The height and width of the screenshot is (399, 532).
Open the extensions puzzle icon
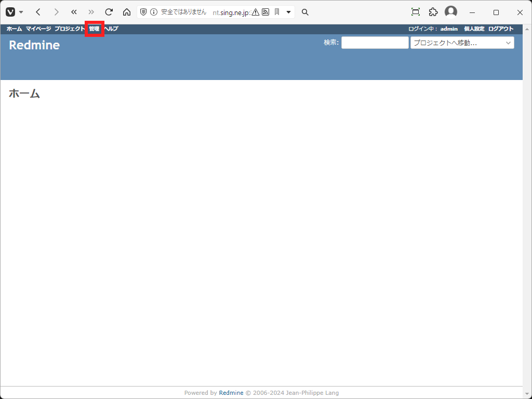433,12
